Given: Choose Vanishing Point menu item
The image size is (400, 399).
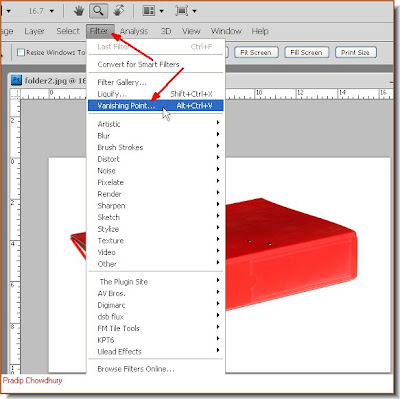Looking at the screenshot, I should pos(155,106).
